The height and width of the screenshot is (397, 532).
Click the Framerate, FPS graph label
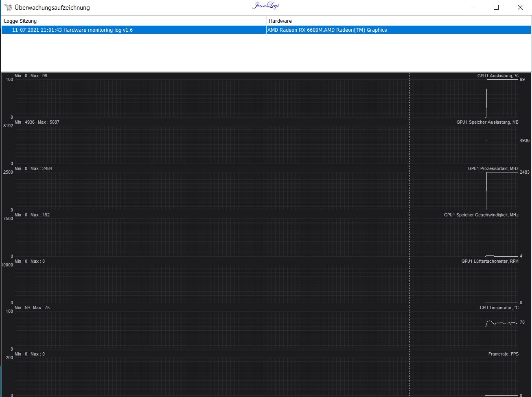(504, 354)
